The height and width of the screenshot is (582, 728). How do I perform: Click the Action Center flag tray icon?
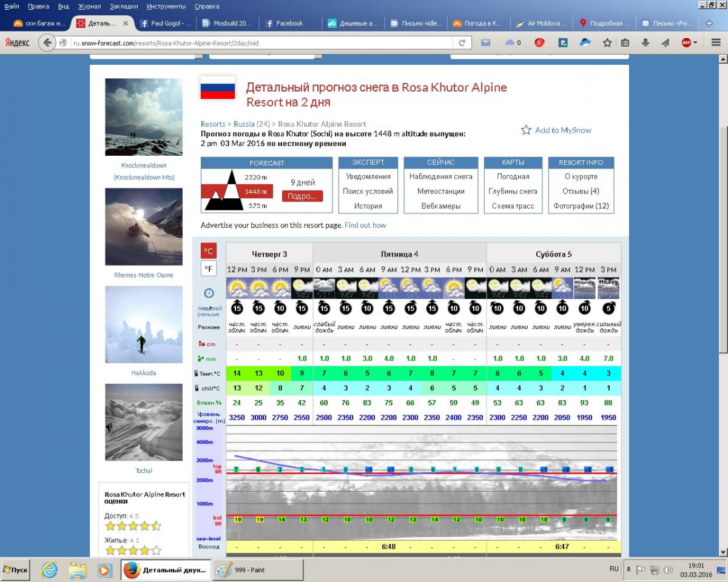coord(641,570)
